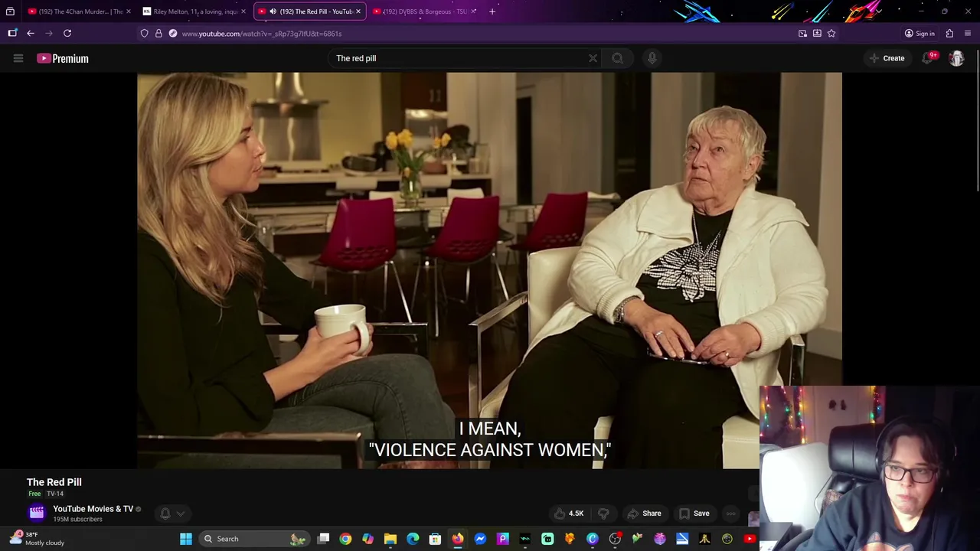Viewport: 980px width, 551px height.
Task: Switch to 'DVBBS & Borgeous' tab
Action: point(423,11)
